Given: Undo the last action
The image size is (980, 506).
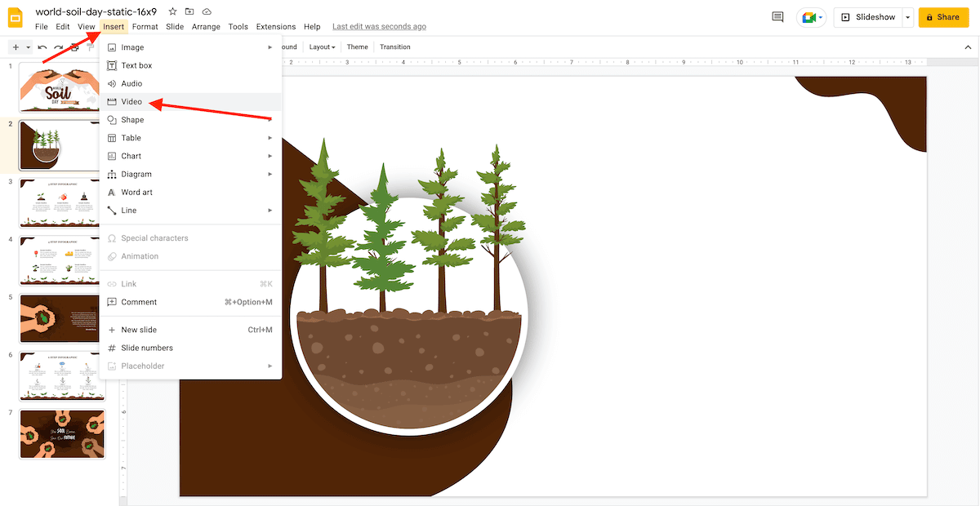Looking at the screenshot, I should (x=42, y=47).
